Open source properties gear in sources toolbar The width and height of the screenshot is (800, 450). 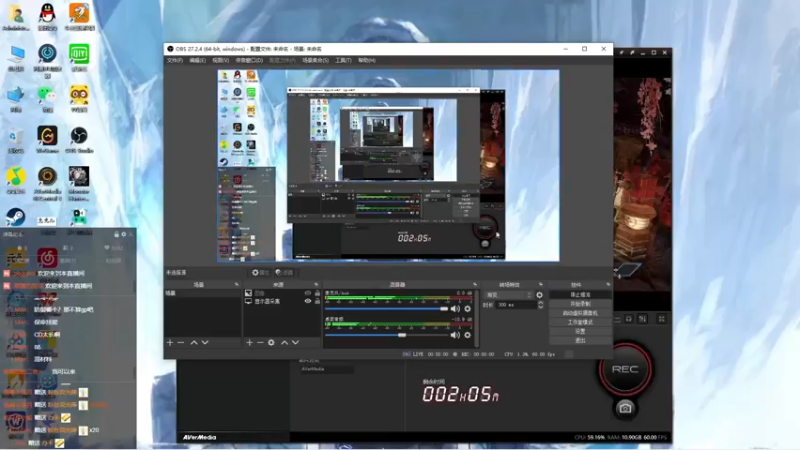pyautogui.click(x=271, y=342)
